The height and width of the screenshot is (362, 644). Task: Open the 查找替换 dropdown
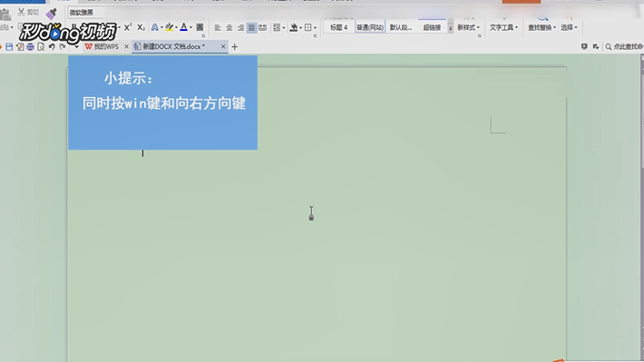[542, 27]
